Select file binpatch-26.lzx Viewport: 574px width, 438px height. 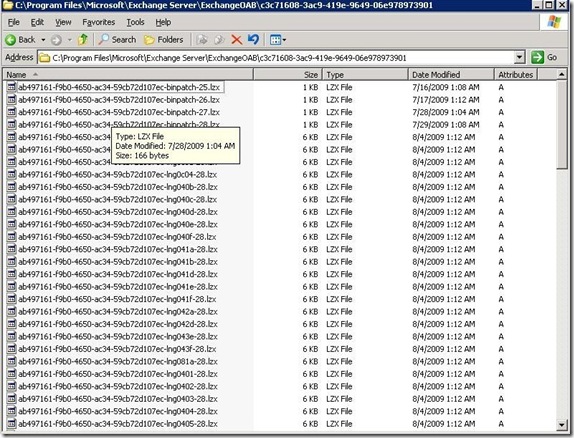(x=119, y=100)
